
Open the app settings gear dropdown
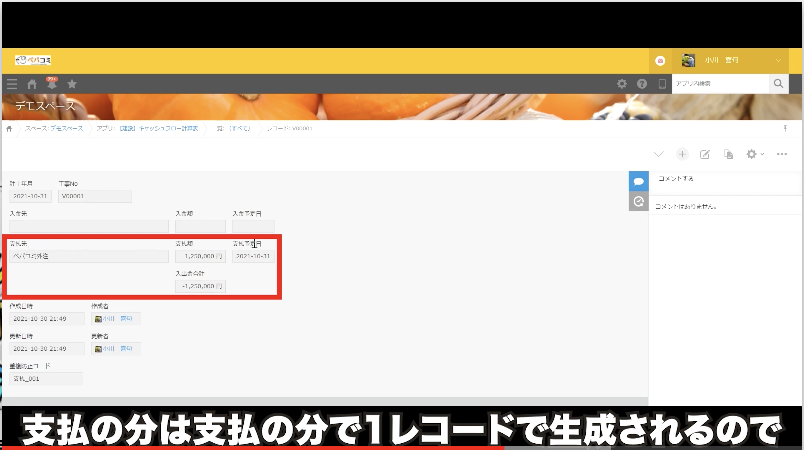tap(754, 154)
